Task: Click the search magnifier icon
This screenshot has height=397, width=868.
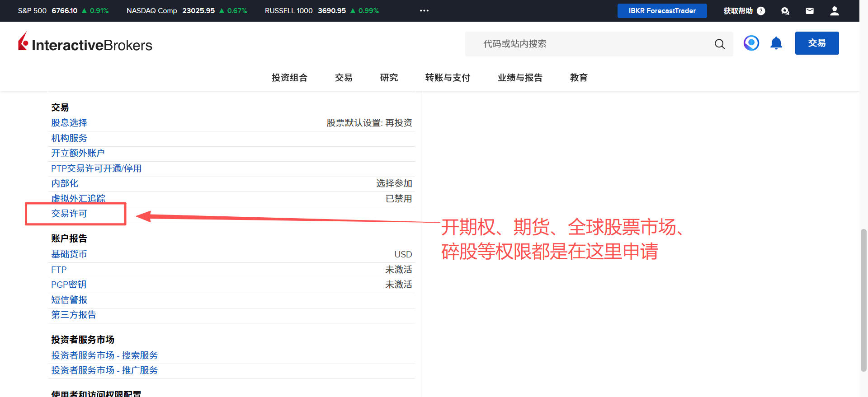Action: 719,44
